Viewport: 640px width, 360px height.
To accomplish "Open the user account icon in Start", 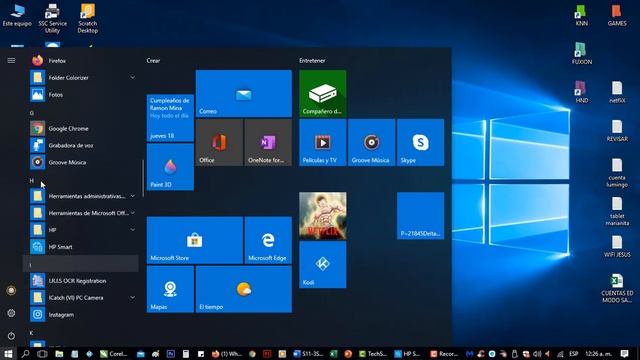I will tap(11, 290).
